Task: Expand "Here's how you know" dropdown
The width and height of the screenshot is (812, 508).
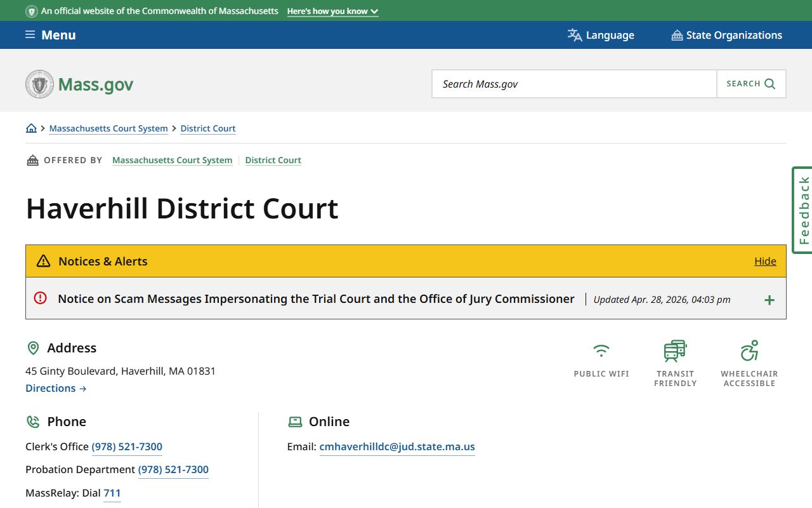Action: click(x=332, y=11)
